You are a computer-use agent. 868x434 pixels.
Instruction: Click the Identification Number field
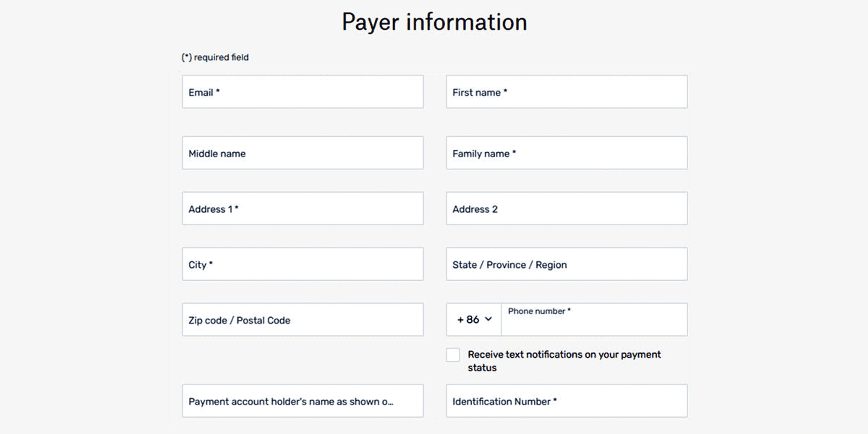click(566, 401)
